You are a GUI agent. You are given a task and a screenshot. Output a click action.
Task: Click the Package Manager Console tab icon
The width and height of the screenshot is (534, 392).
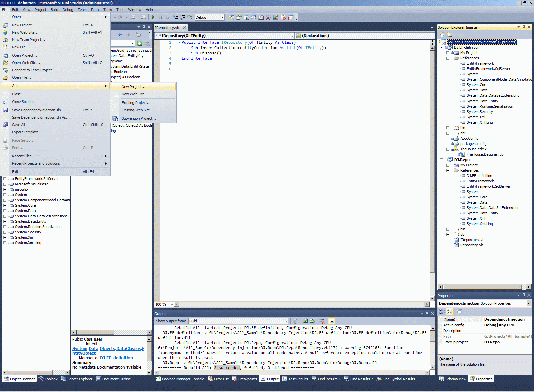(158, 379)
